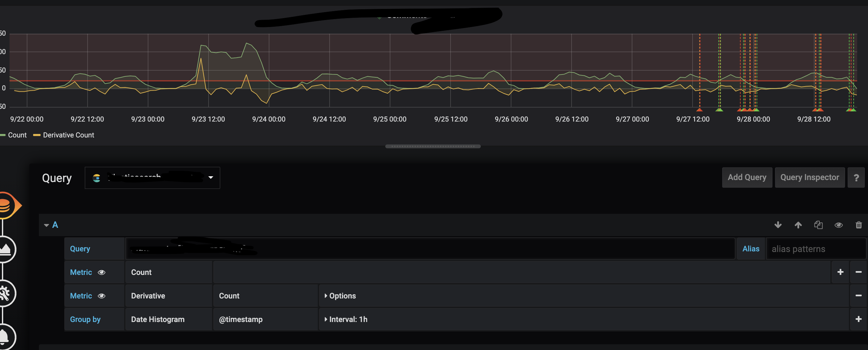Delete query A with the trash icon
This screenshot has height=350, width=868.
858,225
